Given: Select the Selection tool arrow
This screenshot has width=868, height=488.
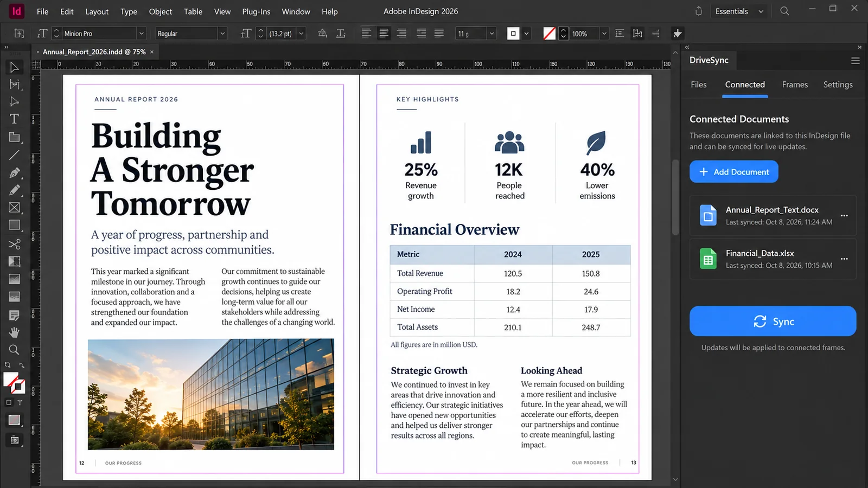Looking at the screenshot, I should [x=14, y=67].
